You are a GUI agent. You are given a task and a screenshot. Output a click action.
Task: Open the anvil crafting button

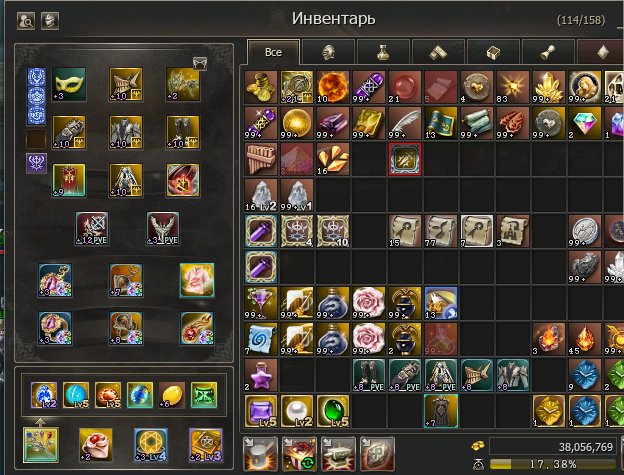click(338, 454)
